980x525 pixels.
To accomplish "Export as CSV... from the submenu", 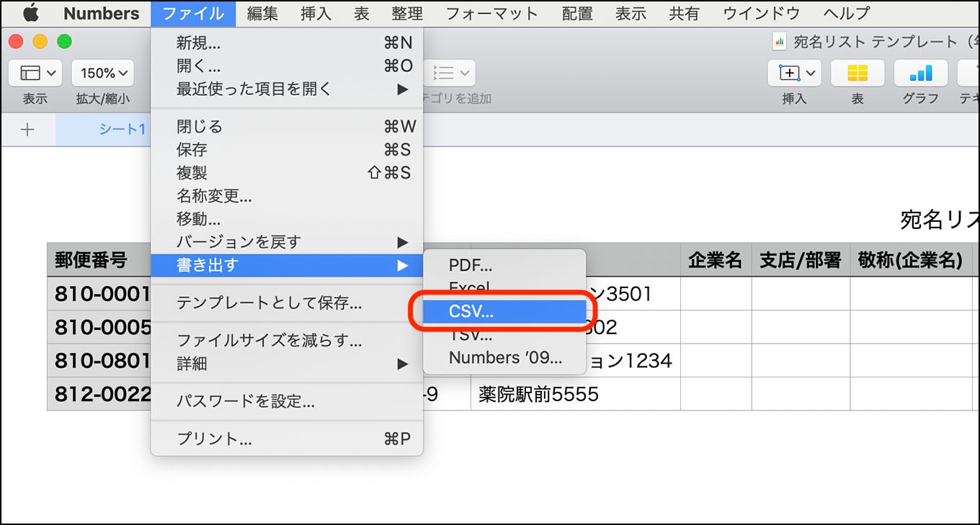I will (x=504, y=312).
